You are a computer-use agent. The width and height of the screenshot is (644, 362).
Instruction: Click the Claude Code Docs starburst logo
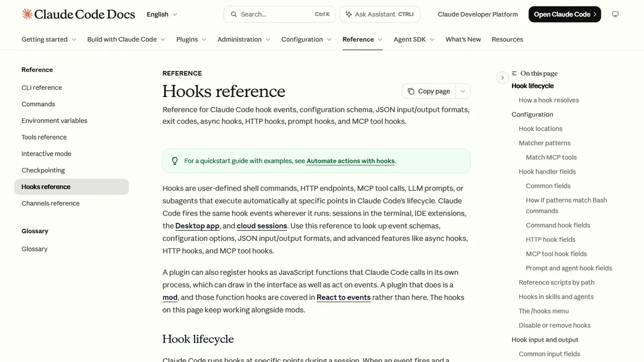(x=27, y=14)
